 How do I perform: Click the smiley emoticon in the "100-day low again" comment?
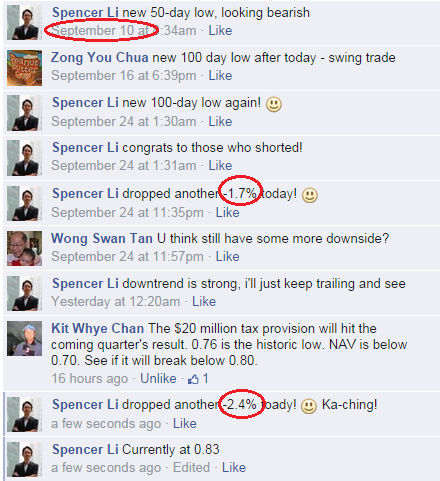point(274,104)
